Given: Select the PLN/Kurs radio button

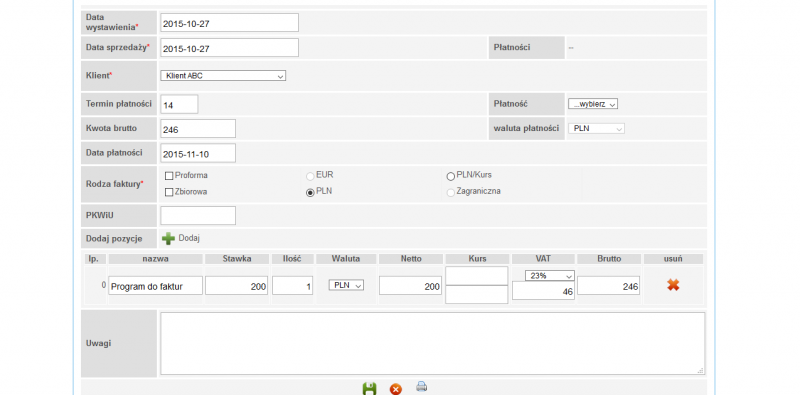Looking at the screenshot, I should (x=451, y=176).
